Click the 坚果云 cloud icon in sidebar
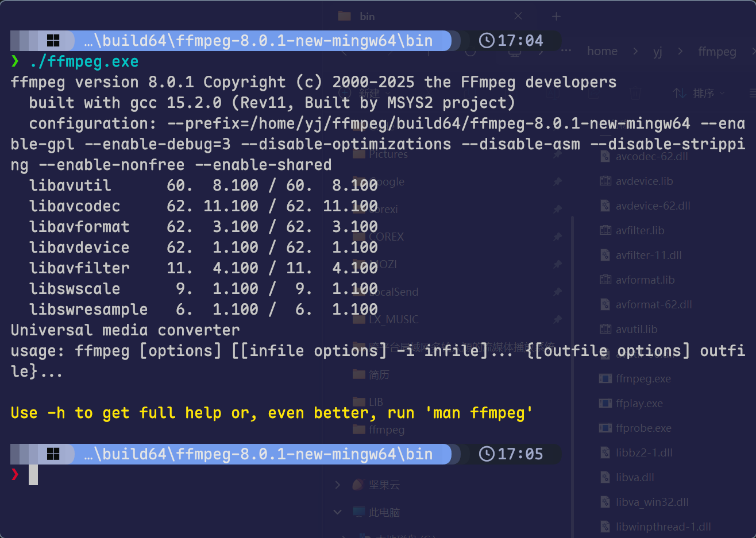 tap(358, 485)
